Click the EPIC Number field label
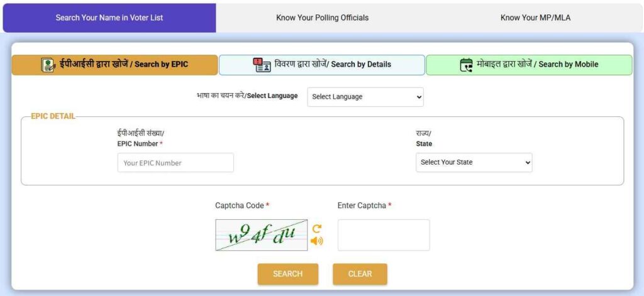Viewport: 644px width, 296px height. click(138, 144)
